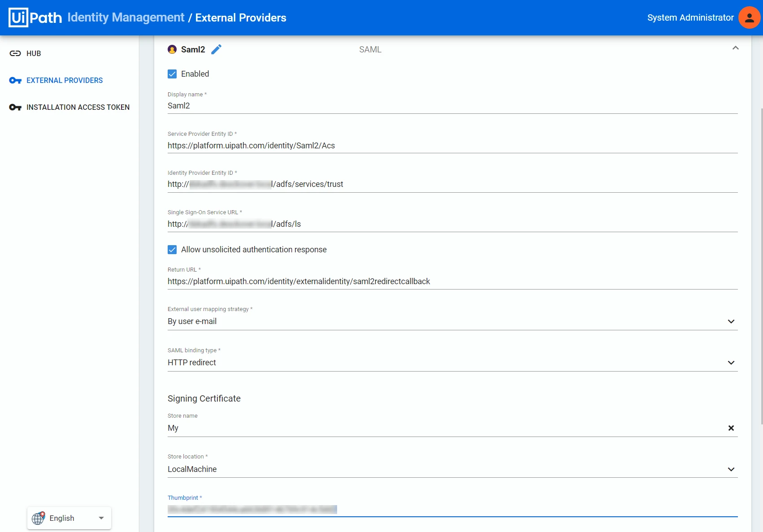Open the Store location dropdown
The image size is (763, 532).
click(x=452, y=469)
